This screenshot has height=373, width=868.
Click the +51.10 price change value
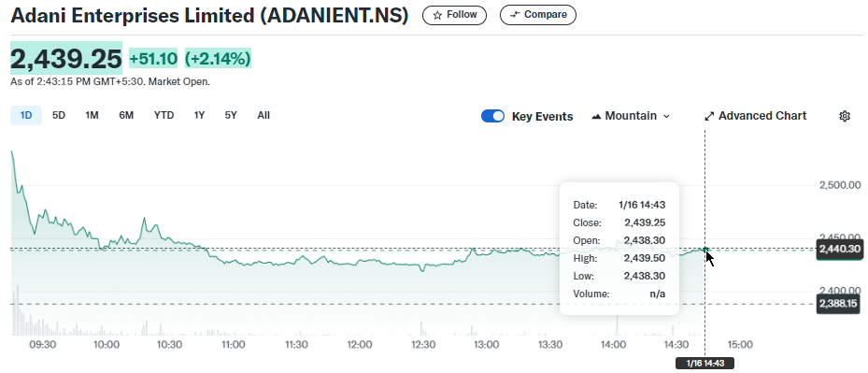153,58
